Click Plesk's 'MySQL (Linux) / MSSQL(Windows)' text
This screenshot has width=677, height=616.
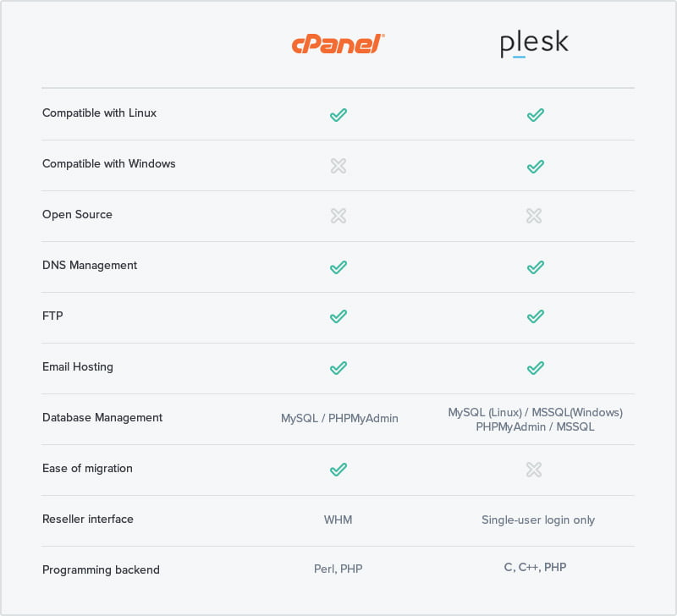pos(536,412)
